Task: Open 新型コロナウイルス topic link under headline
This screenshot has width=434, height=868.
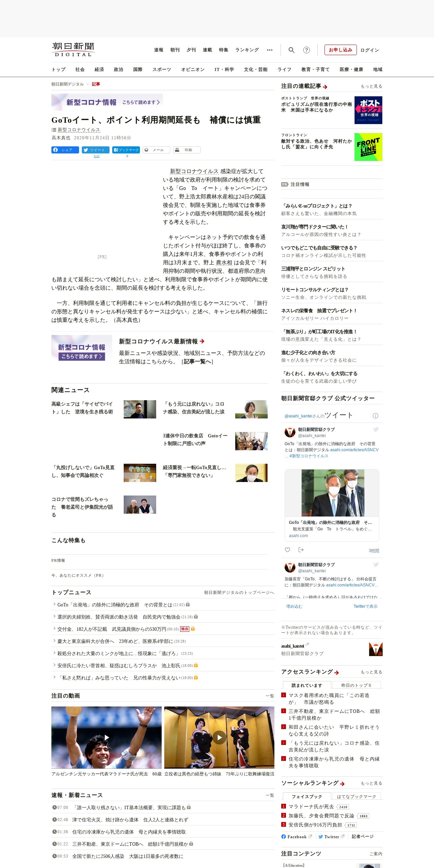Action: (x=79, y=130)
